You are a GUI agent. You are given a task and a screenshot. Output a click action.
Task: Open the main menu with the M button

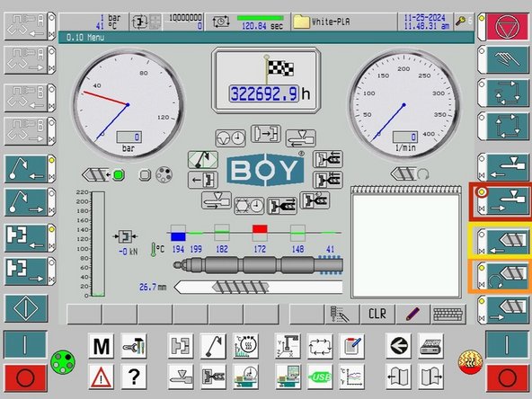[x=102, y=346]
